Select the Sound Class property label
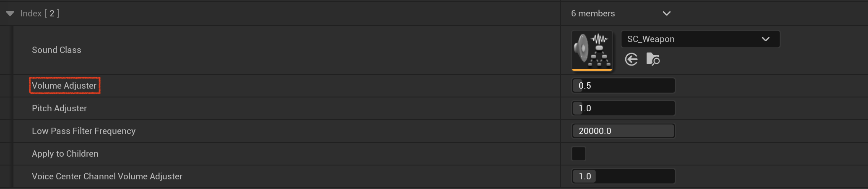Image resolution: width=868 pixels, height=189 pixels. pyautogui.click(x=57, y=50)
